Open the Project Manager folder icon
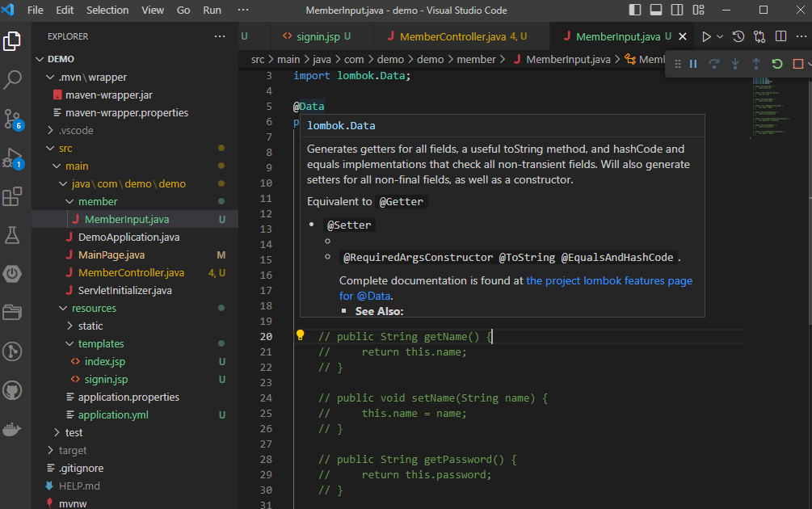 12,312
